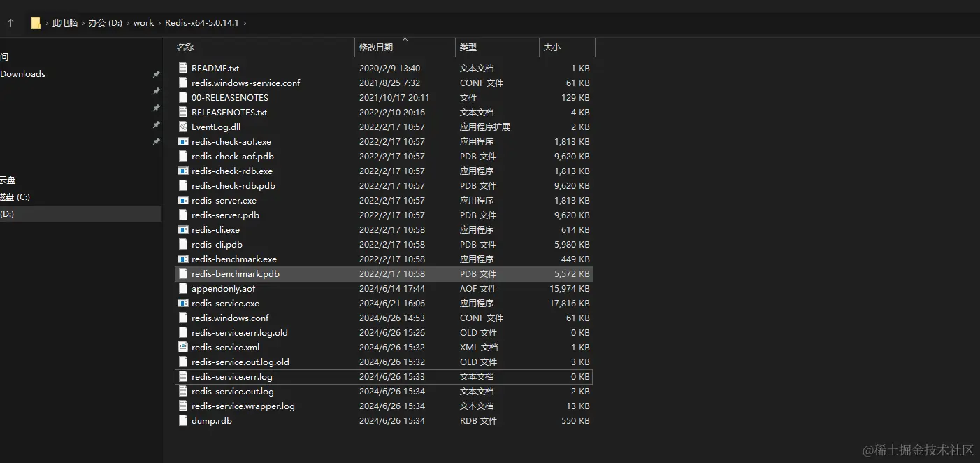Expand chevron after 此电脑 in address bar
Screen dimensions: 980x463
point(82,23)
